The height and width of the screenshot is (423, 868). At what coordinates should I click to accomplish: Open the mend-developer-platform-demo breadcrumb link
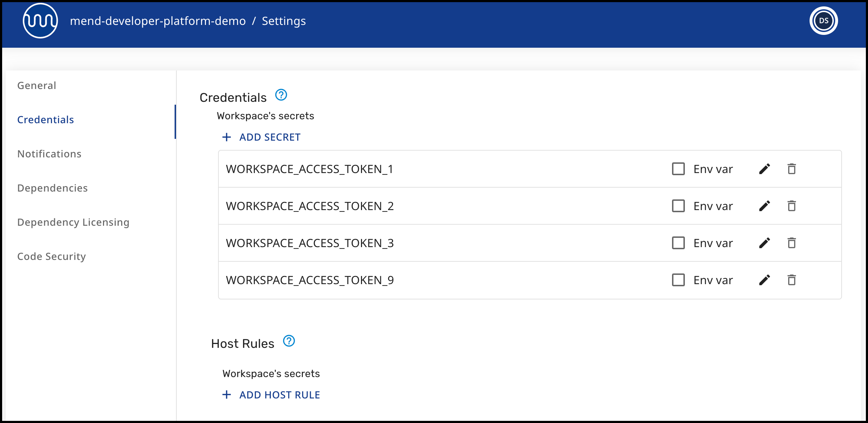157,21
